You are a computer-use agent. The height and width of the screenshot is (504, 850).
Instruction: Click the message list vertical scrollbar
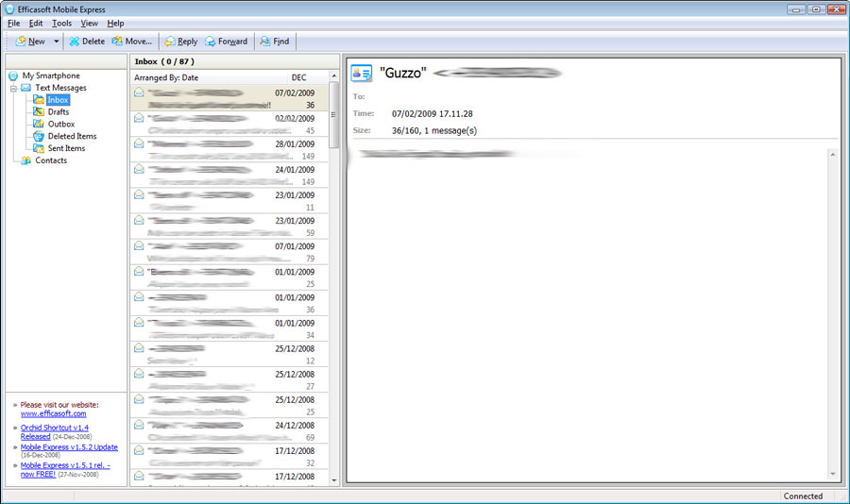coord(334,283)
